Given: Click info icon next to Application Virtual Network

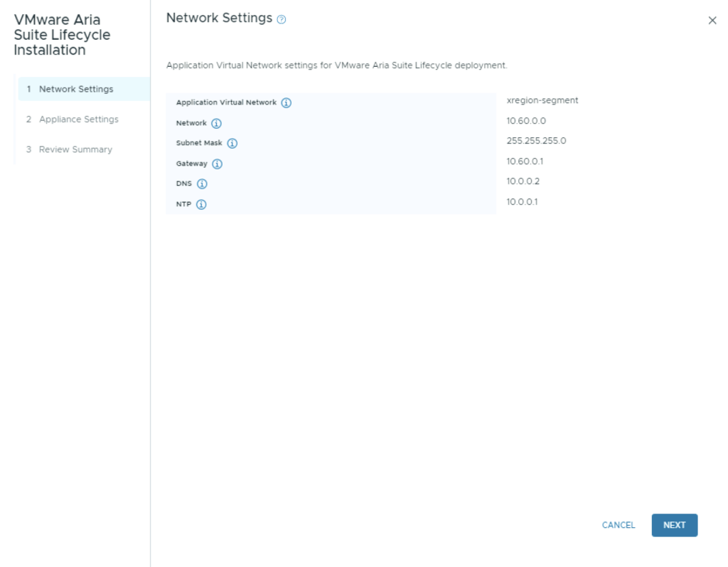Looking at the screenshot, I should coord(286,103).
